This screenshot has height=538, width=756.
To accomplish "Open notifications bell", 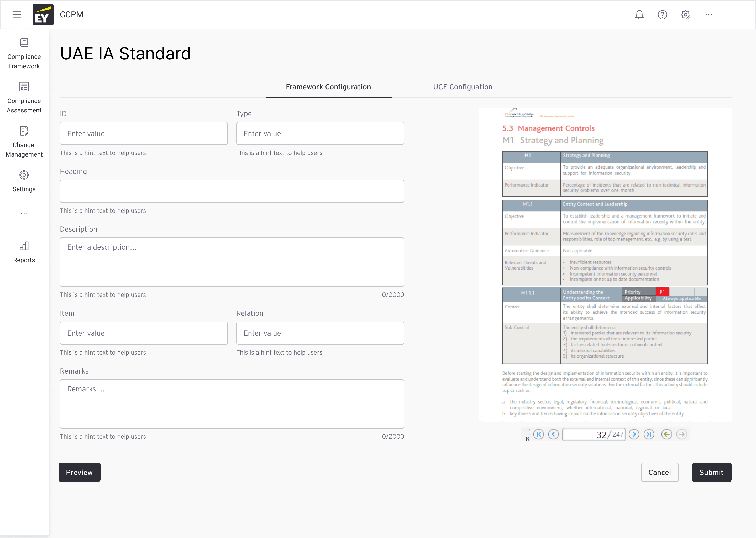I will pos(639,14).
